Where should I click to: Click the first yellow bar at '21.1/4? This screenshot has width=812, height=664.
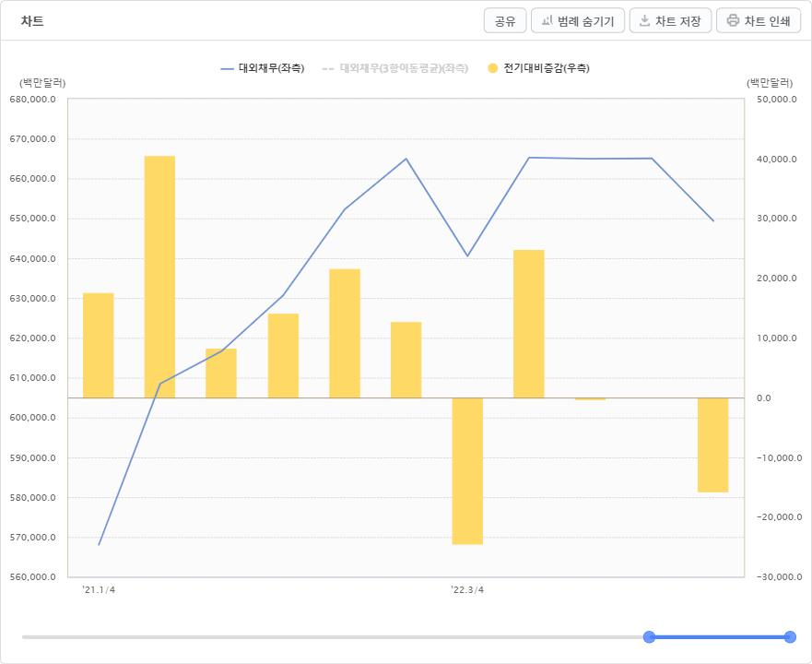pyautogui.click(x=99, y=346)
